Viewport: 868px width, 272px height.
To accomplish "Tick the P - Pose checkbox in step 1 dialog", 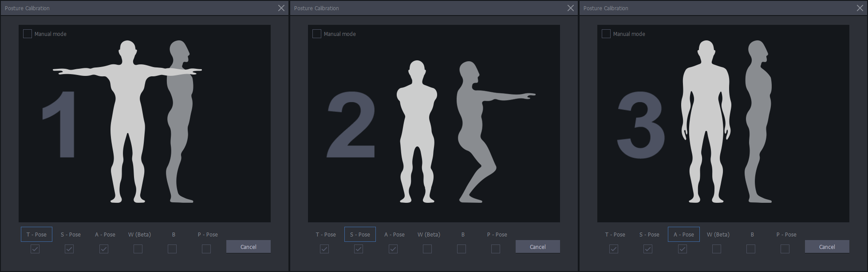I will tap(206, 249).
